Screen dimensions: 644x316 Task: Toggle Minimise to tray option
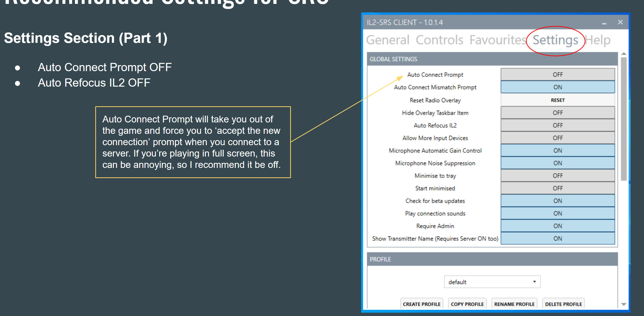tap(557, 175)
